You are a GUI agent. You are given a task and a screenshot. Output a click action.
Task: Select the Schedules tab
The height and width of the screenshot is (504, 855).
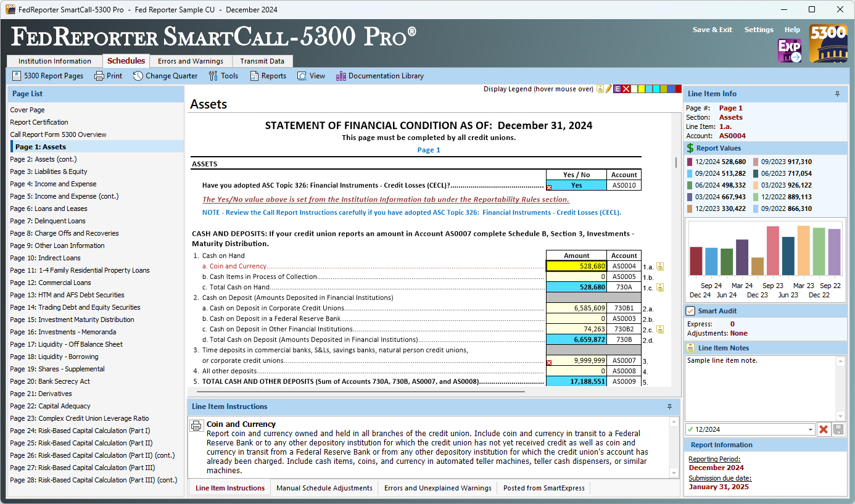click(126, 60)
